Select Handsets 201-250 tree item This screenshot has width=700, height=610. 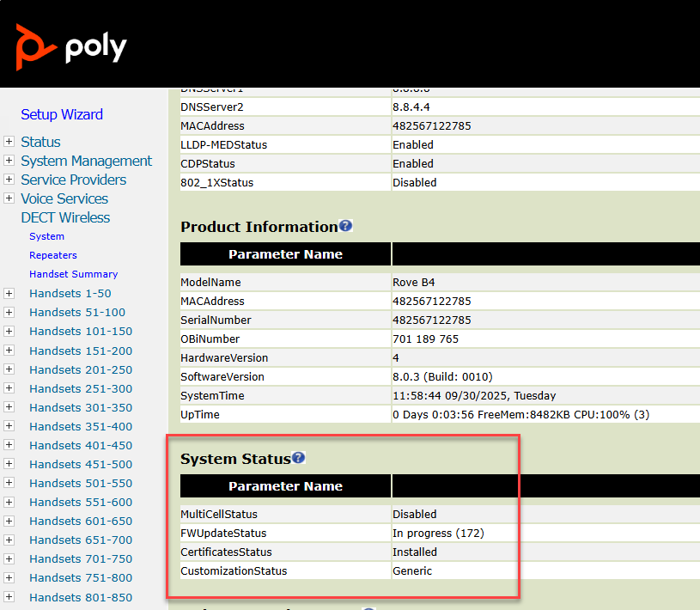(x=81, y=369)
